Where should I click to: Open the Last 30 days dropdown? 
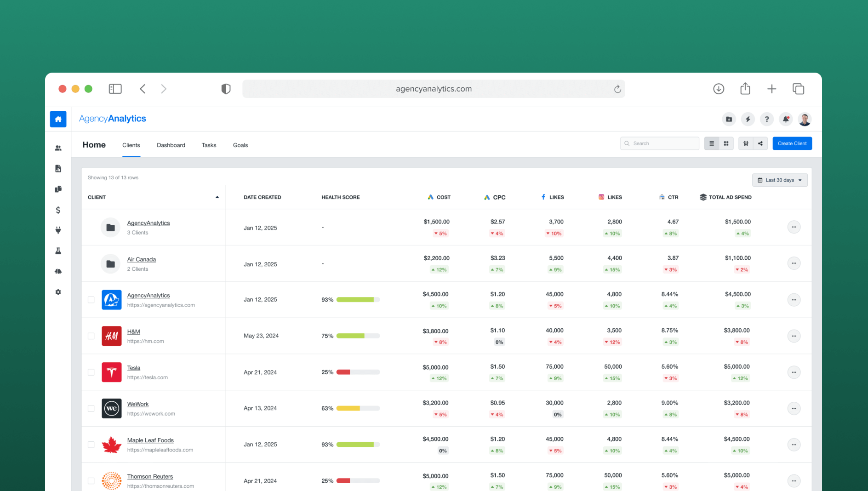coord(780,180)
